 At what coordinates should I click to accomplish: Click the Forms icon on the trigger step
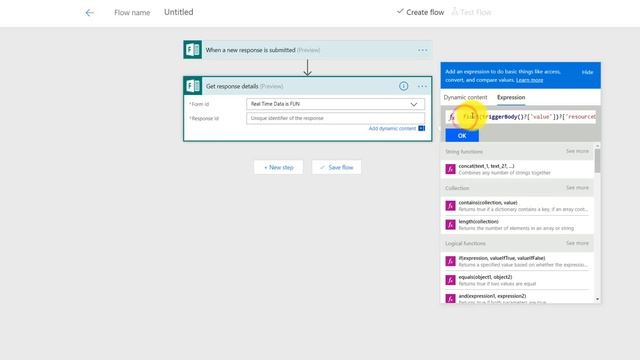(x=192, y=50)
